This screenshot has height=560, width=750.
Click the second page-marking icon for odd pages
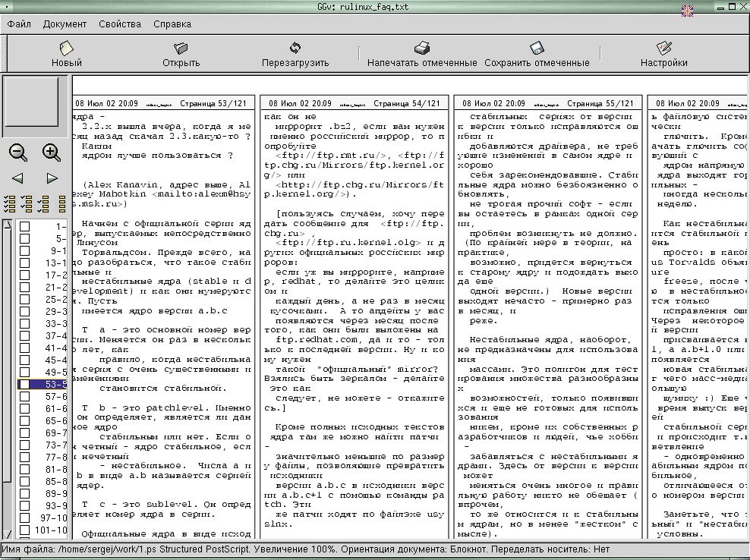(x=27, y=203)
